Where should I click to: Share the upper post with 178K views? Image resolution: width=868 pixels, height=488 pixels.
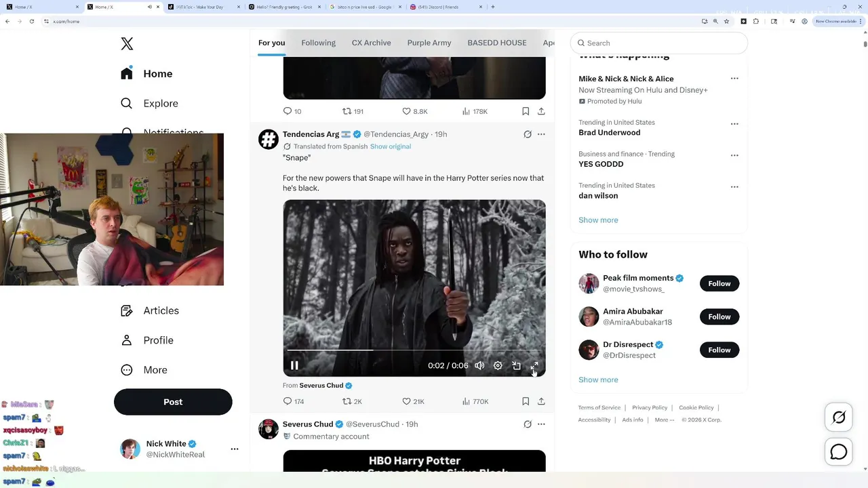541,111
